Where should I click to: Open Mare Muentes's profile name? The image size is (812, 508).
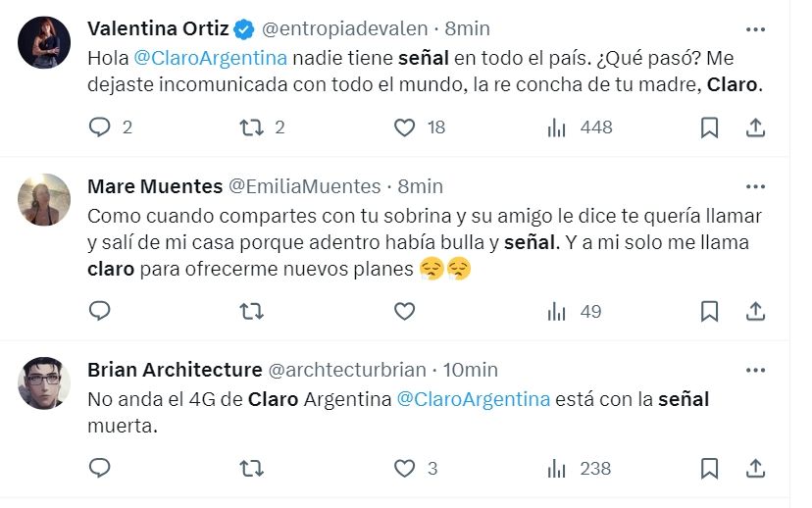[x=154, y=186]
